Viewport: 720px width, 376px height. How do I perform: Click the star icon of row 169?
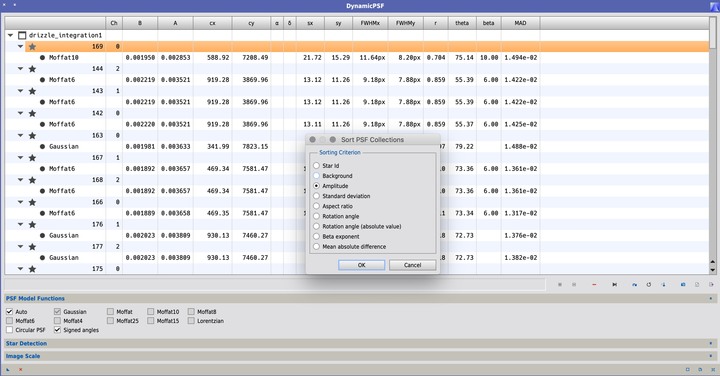point(32,46)
